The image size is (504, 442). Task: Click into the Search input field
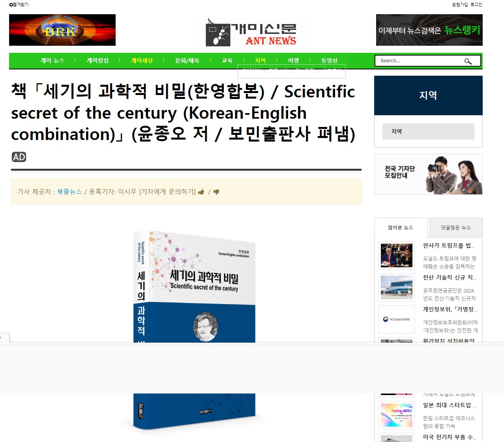[x=420, y=61]
